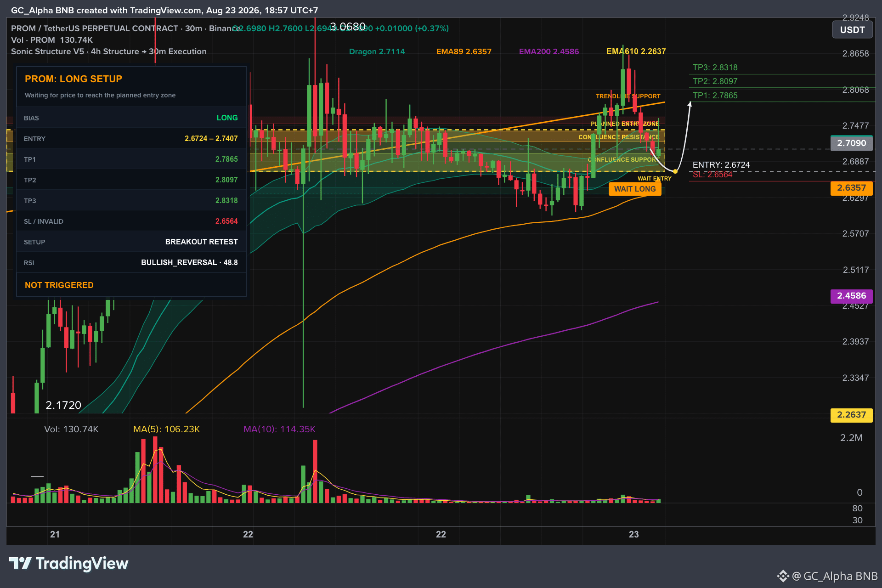882x588 pixels.
Task: Click the purple 2.4586 price axis tag
Action: pyautogui.click(x=851, y=296)
